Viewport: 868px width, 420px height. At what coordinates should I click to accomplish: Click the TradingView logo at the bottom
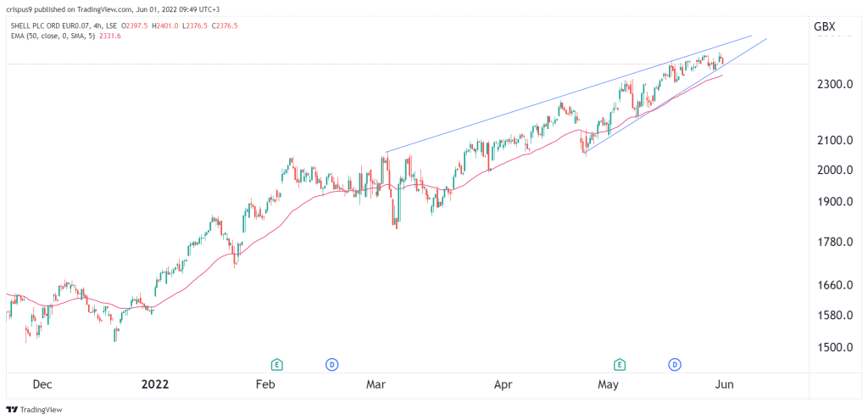(34, 410)
